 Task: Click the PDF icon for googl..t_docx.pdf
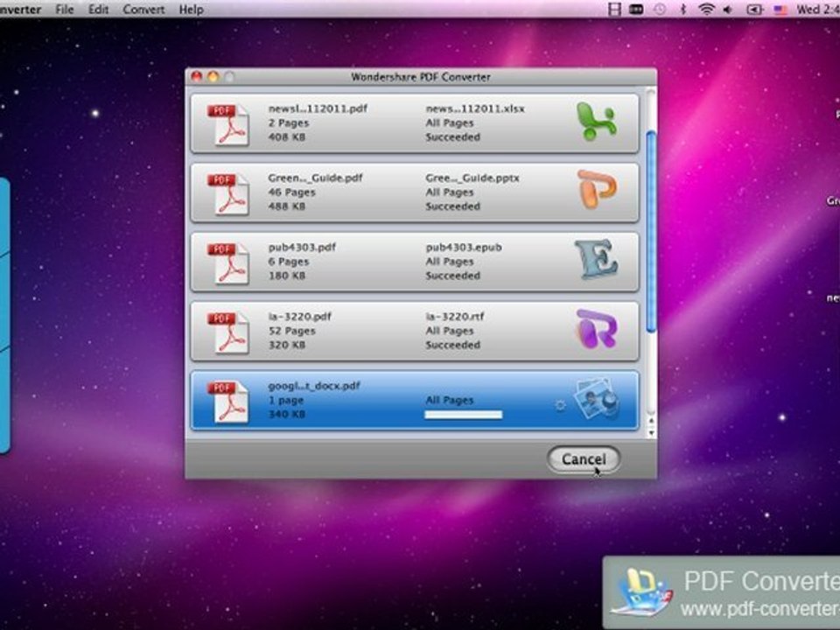point(228,402)
